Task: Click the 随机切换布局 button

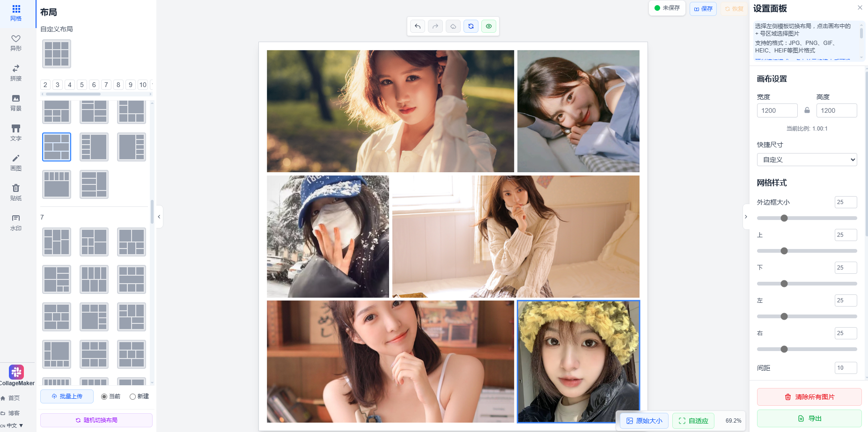Action: pos(96,420)
